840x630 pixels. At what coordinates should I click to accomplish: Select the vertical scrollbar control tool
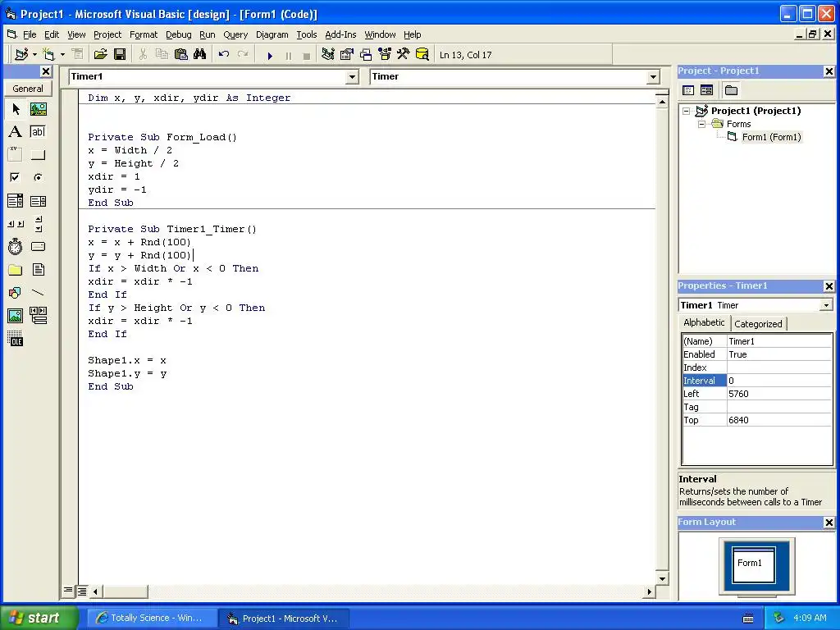click(x=38, y=224)
